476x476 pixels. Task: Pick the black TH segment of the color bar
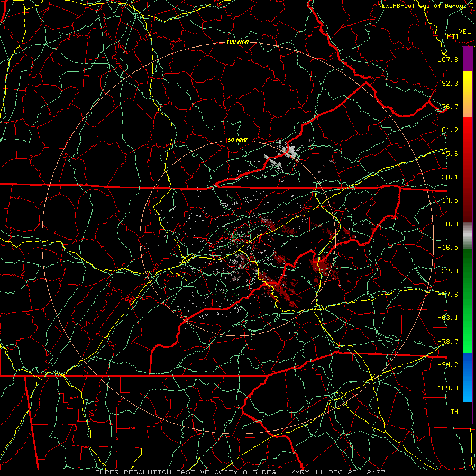tap(467, 413)
